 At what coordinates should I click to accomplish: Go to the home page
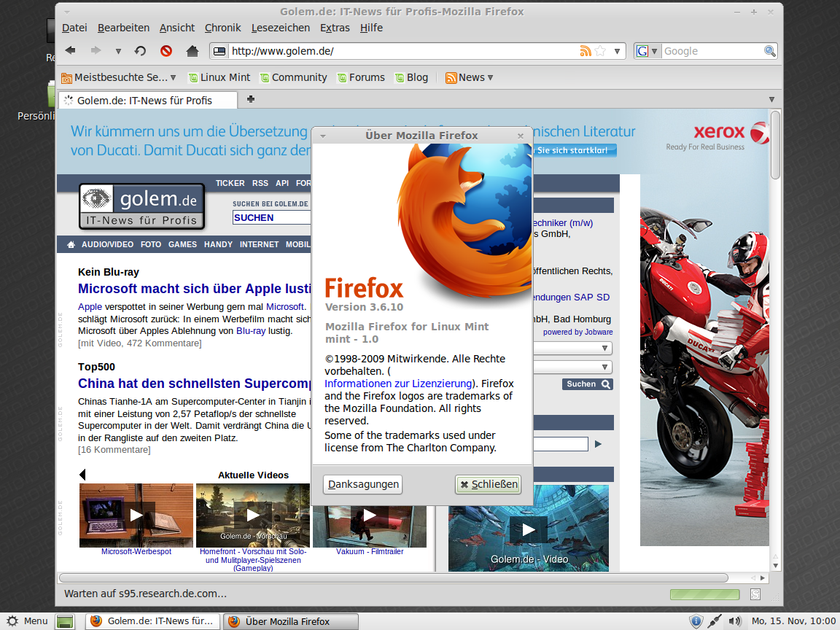tap(191, 51)
